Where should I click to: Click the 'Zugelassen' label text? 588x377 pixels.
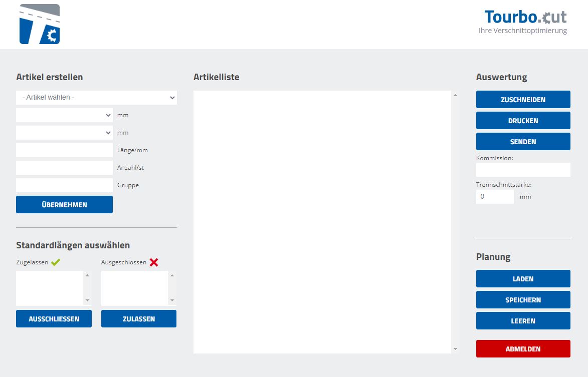pos(32,262)
